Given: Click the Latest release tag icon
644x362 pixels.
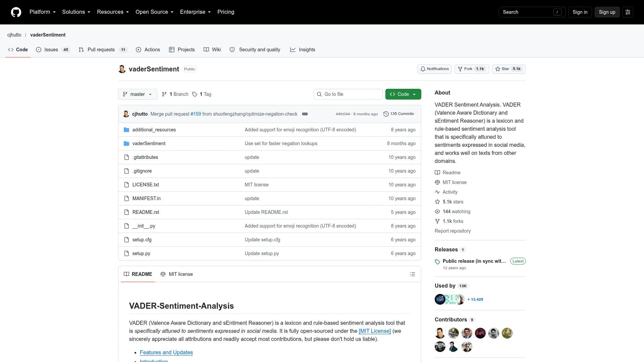Looking at the screenshot, I should click(x=437, y=262).
